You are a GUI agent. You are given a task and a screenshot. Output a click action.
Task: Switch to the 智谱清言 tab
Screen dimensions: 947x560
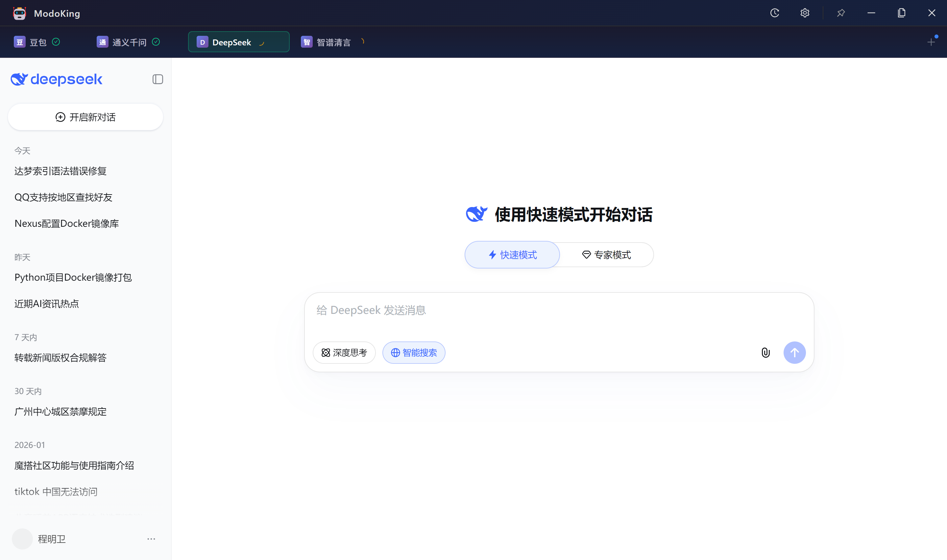click(x=334, y=42)
